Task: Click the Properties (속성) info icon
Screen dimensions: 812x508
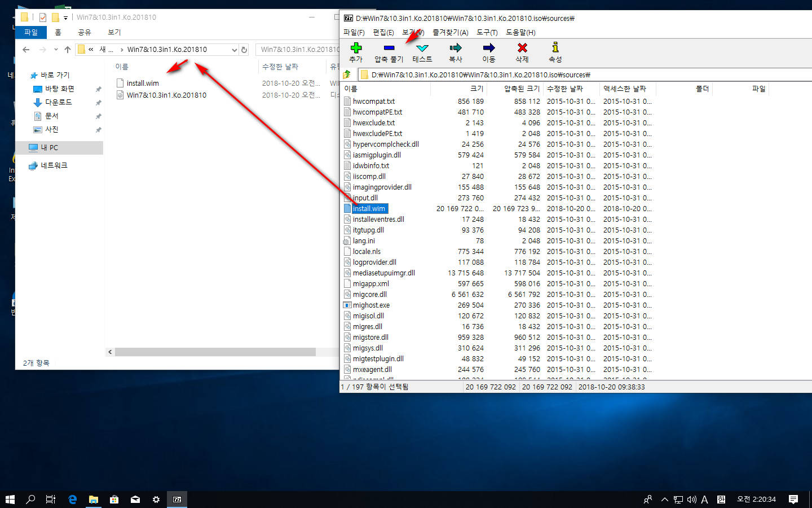Action: coord(555,47)
